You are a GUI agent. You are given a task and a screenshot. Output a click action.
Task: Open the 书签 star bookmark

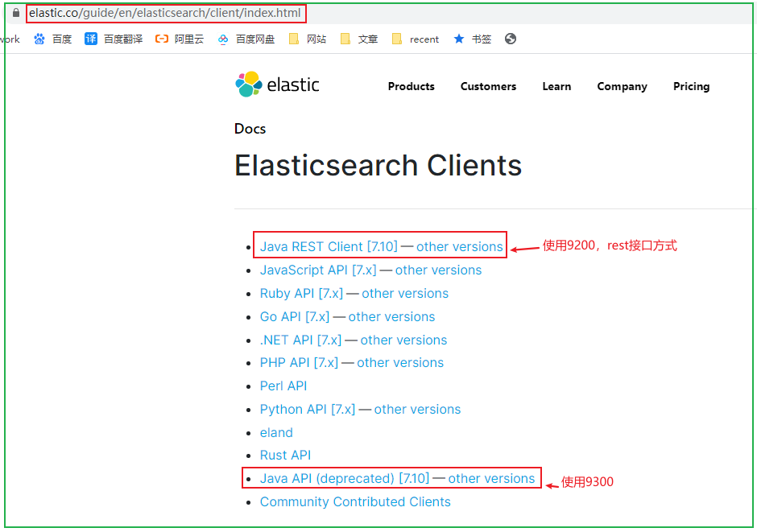pos(472,39)
